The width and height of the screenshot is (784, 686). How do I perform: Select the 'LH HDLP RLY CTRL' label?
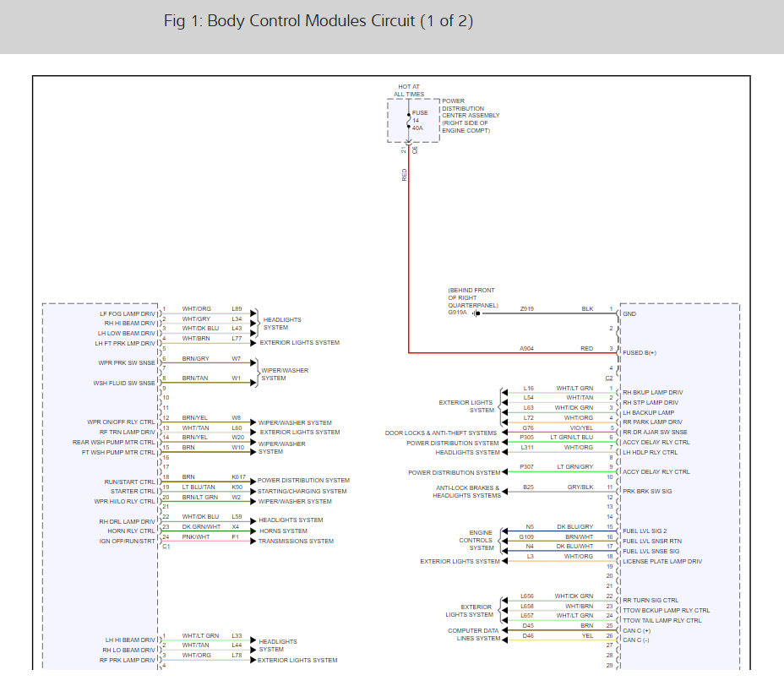click(x=650, y=453)
